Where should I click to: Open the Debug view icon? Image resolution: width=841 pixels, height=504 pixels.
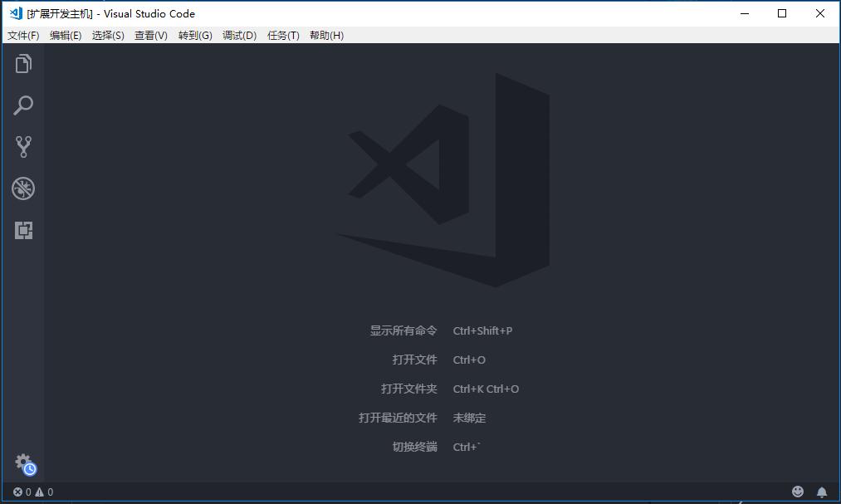(x=23, y=188)
